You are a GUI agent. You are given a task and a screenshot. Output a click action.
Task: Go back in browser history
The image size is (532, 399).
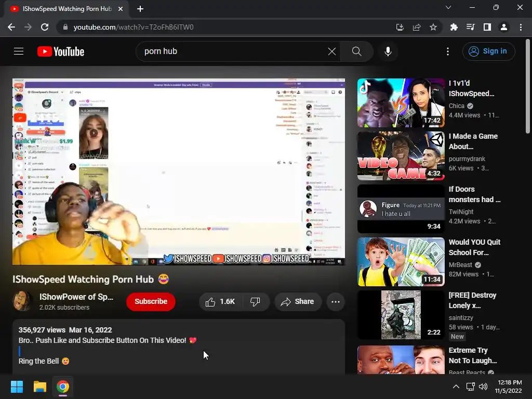[11, 27]
